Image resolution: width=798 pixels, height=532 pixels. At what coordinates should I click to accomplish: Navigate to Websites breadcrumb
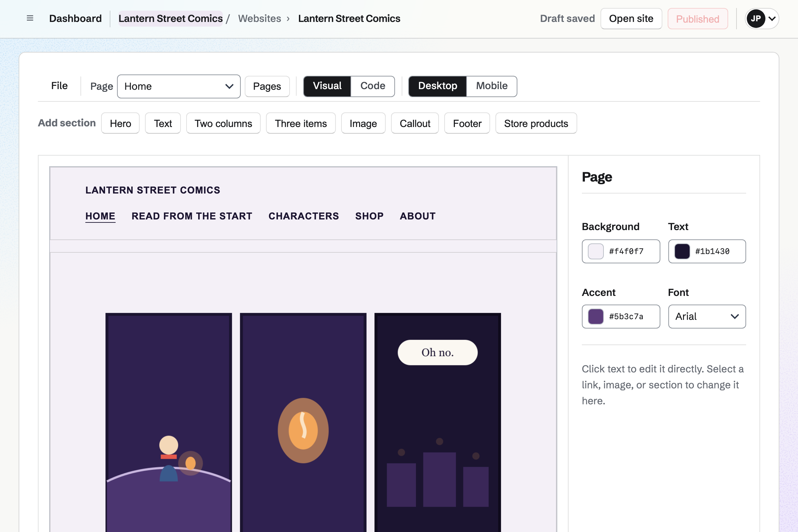pyautogui.click(x=260, y=19)
